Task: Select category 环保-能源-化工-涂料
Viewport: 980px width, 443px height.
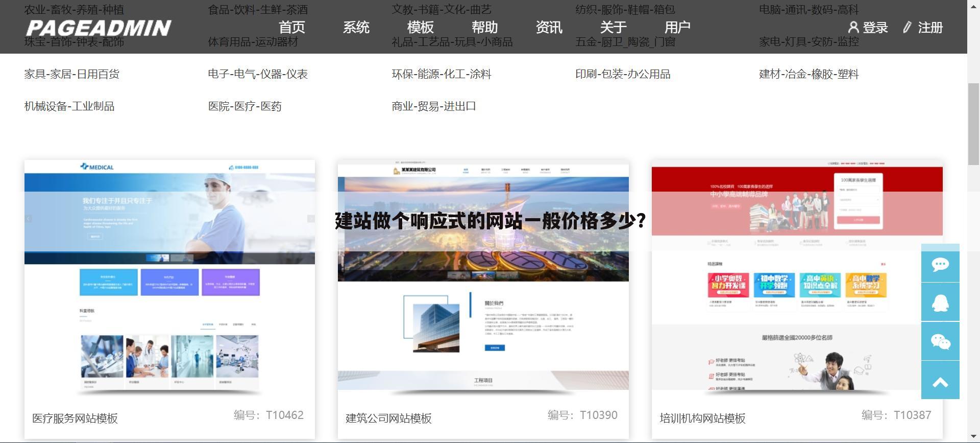Action: pos(442,74)
